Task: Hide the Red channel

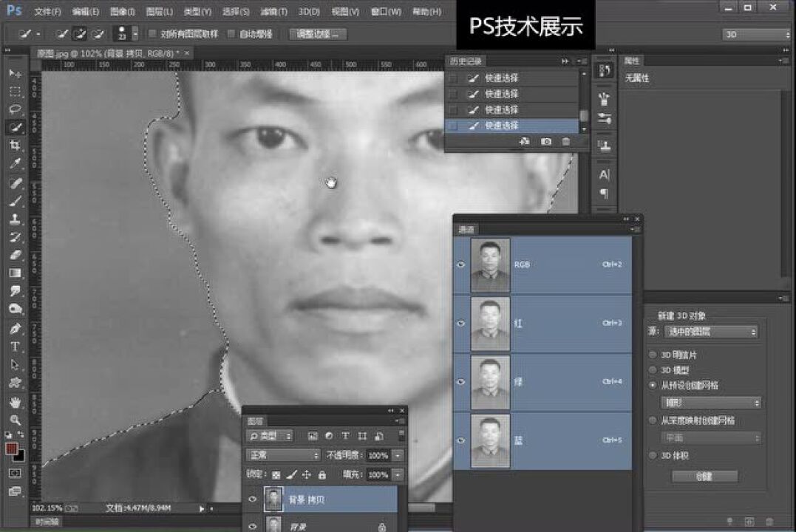Action: (461, 323)
